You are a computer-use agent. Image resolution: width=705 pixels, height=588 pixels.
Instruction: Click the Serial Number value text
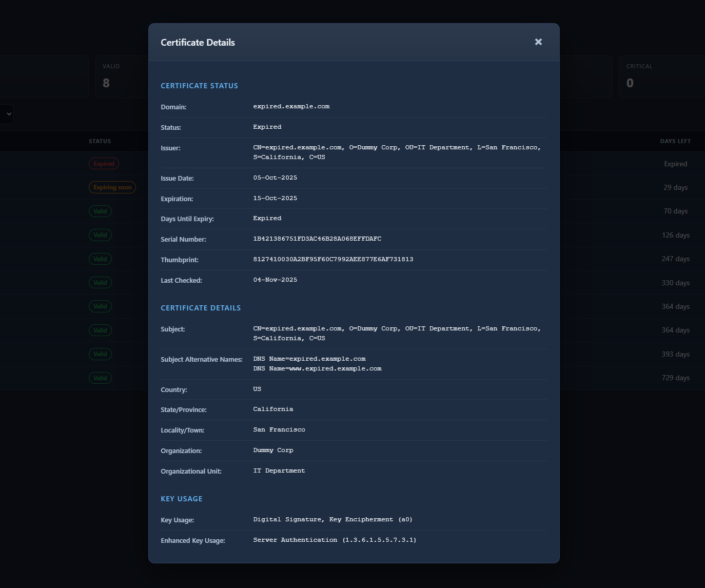pyautogui.click(x=317, y=239)
